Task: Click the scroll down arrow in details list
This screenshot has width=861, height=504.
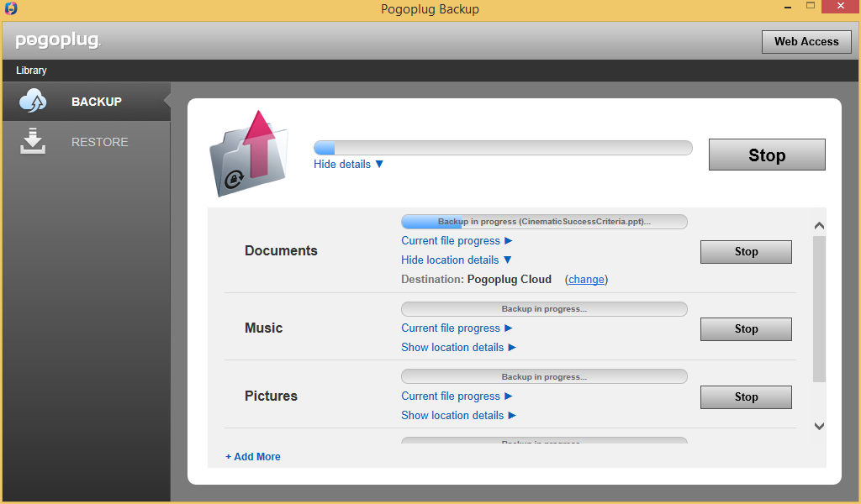Action: tap(819, 426)
